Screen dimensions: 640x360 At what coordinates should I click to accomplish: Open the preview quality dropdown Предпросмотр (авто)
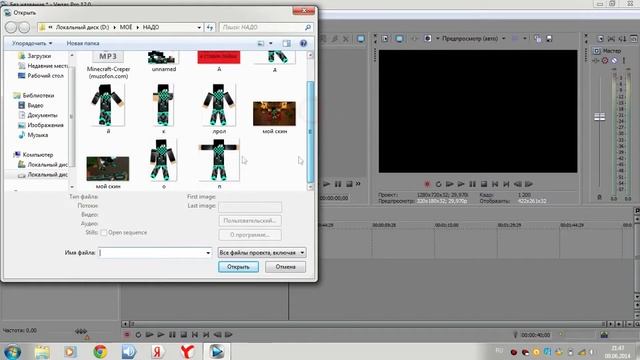474,38
